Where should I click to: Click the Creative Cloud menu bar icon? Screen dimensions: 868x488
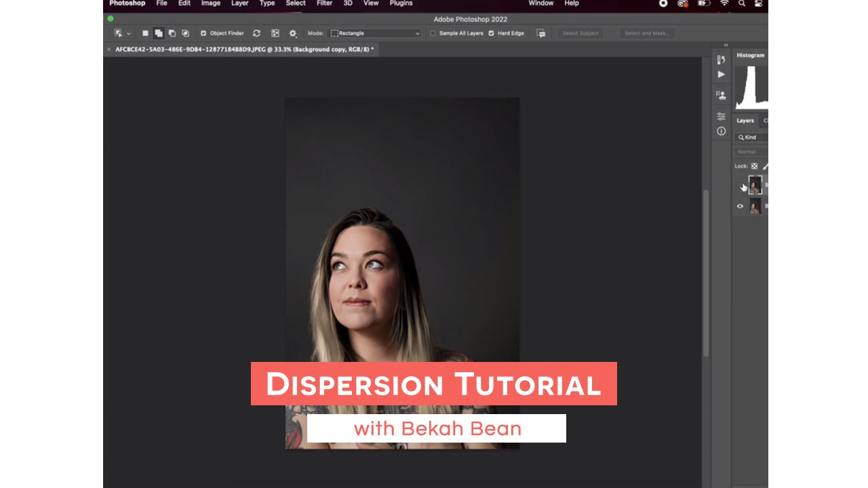[684, 3]
